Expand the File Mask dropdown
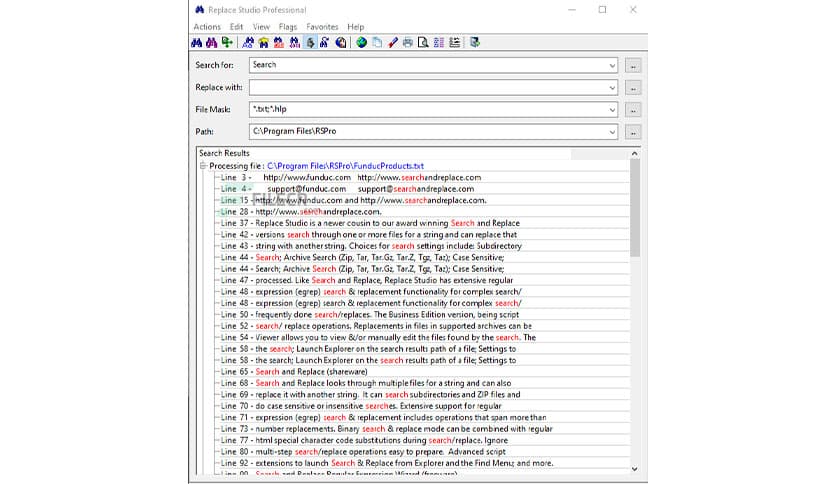Screen dimensions: 836x484 612,109
